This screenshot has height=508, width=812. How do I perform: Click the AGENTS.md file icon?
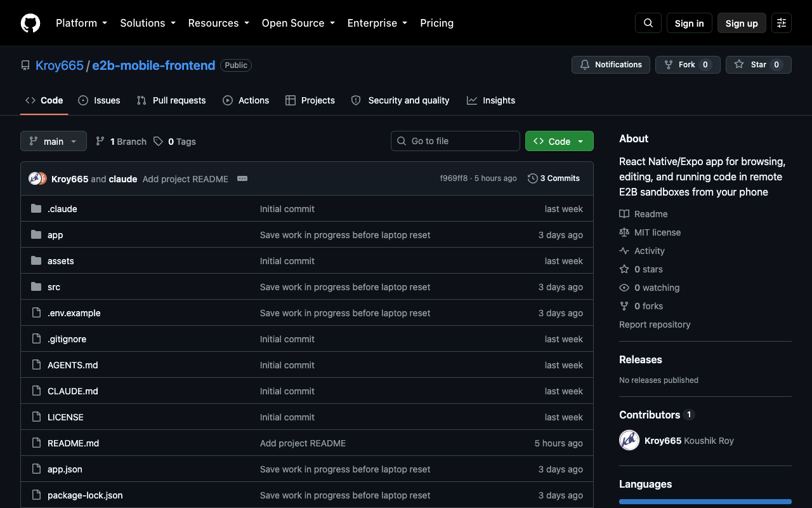(36, 365)
